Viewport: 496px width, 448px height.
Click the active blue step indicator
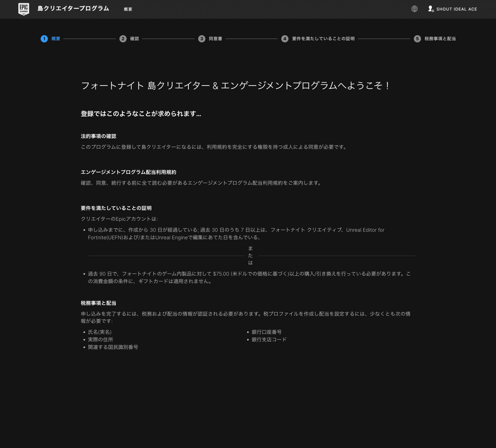[x=44, y=38]
